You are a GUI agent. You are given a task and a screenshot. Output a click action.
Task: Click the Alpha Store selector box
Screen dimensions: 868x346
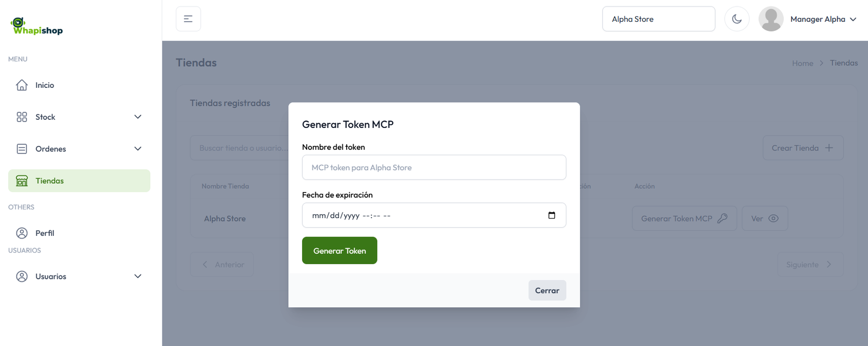click(658, 19)
